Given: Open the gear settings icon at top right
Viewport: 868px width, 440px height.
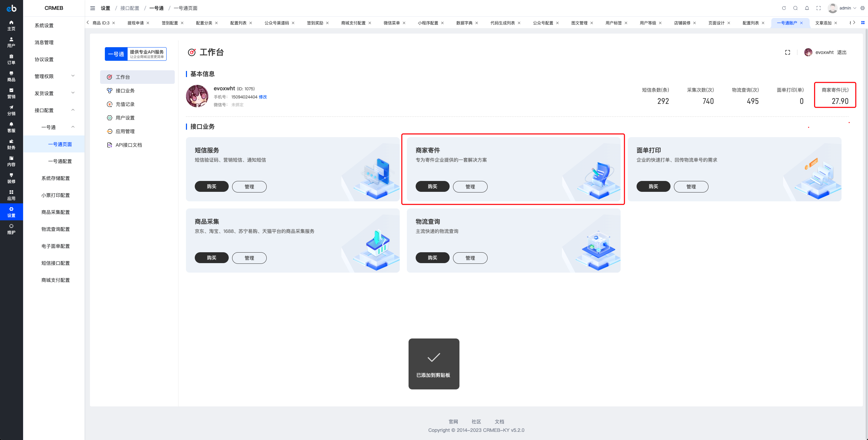Looking at the screenshot, I should point(863,8).
